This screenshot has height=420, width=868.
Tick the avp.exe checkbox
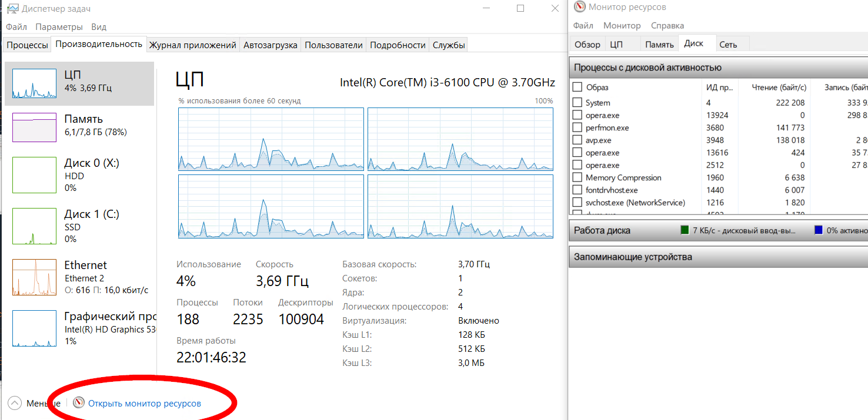pos(577,140)
